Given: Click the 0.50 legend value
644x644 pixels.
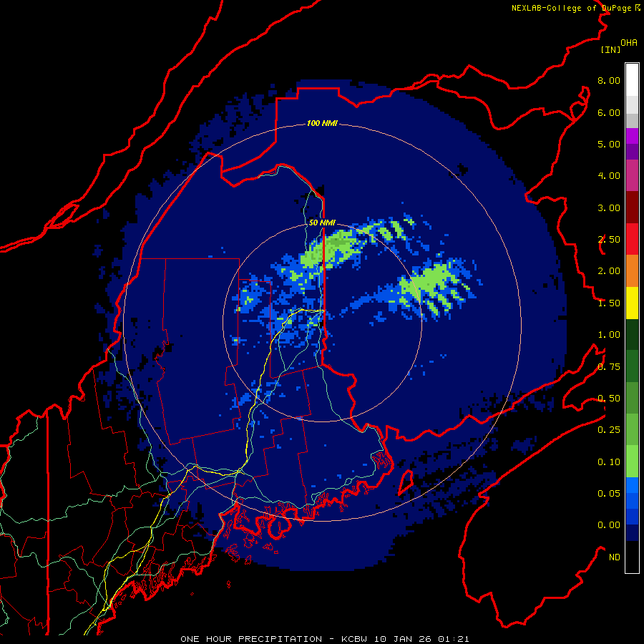Looking at the screenshot, I should point(609,399).
